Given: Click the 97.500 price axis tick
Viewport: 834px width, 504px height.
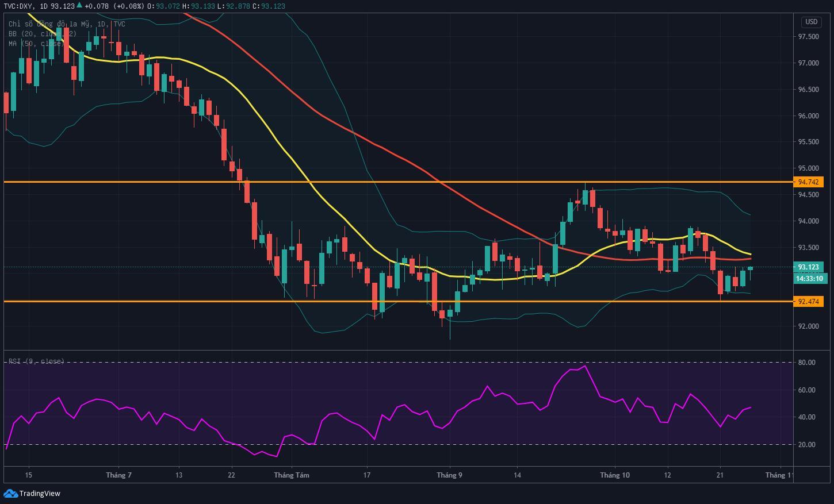Looking at the screenshot, I should click(809, 37).
